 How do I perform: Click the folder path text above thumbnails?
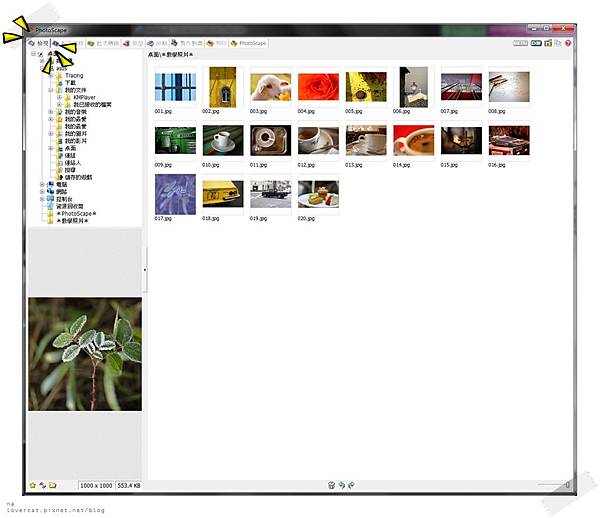(x=170, y=55)
